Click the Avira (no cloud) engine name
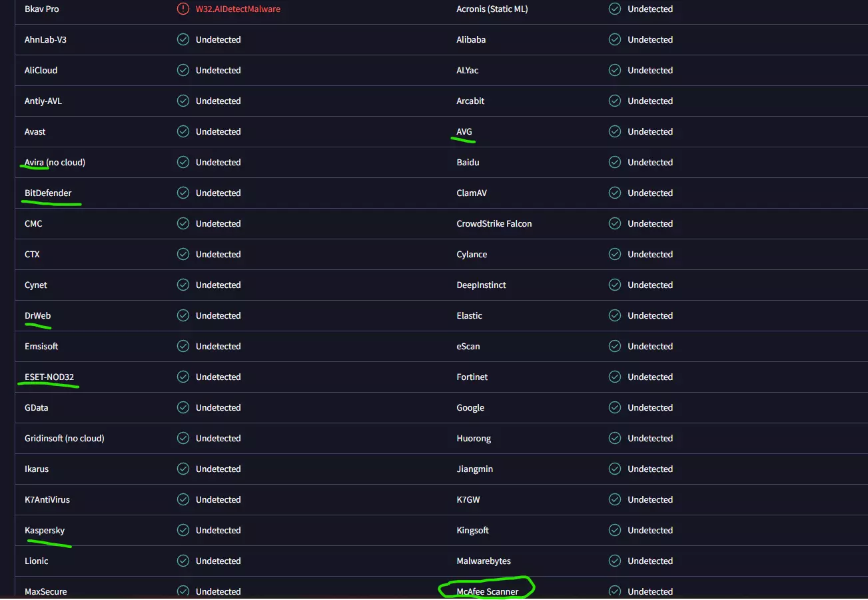This screenshot has width=868, height=600. (55, 163)
